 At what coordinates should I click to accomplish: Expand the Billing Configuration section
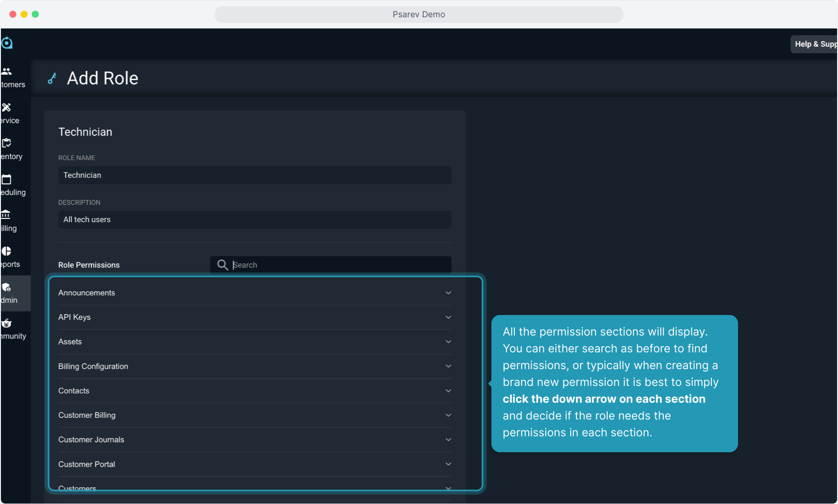point(448,366)
